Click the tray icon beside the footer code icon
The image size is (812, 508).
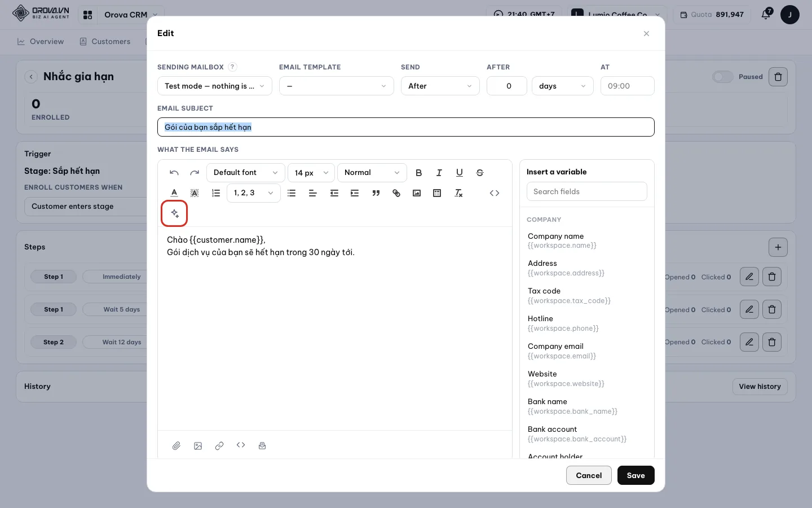[x=262, y=446]
